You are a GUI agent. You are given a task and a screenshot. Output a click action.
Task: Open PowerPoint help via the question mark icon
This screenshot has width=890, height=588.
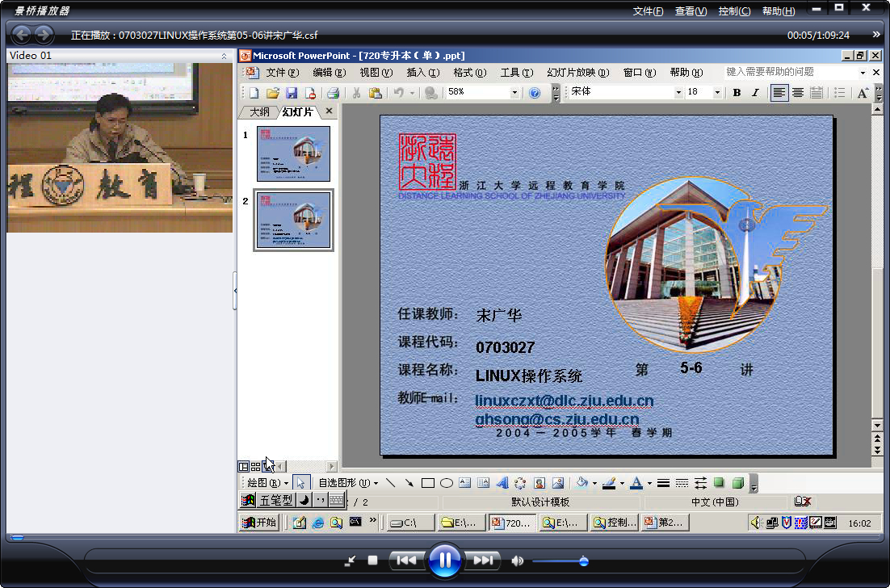point(535,93)
